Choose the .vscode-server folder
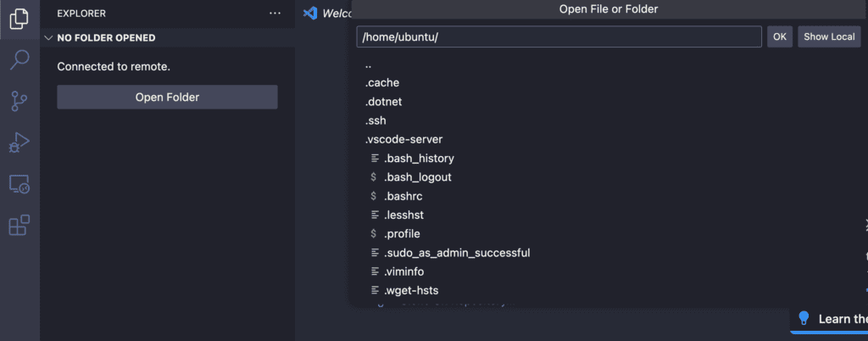 (x=403, y=139)
